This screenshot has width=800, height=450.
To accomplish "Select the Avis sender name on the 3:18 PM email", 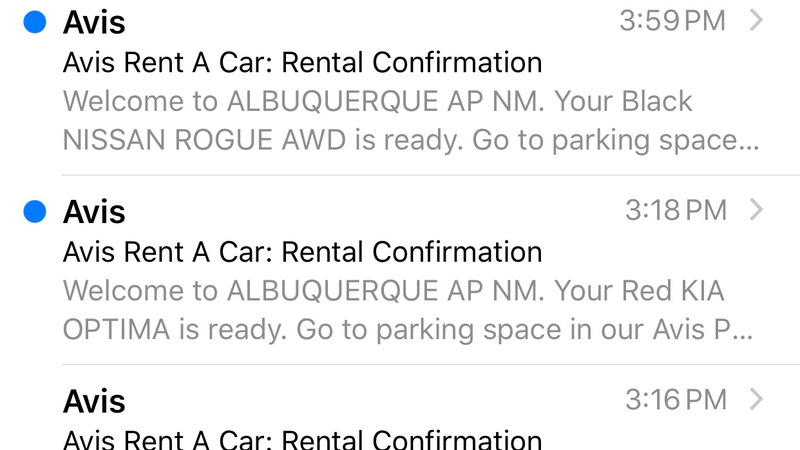I will click(x=94, y=212).
